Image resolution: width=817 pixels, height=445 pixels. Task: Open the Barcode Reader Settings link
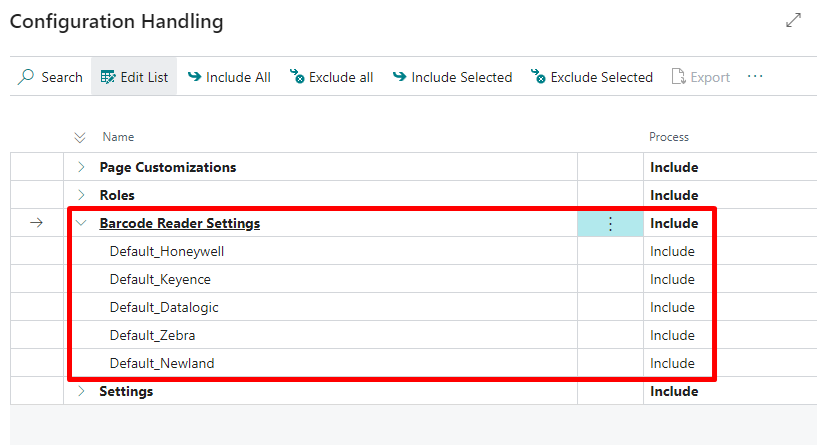click(180, 223)
